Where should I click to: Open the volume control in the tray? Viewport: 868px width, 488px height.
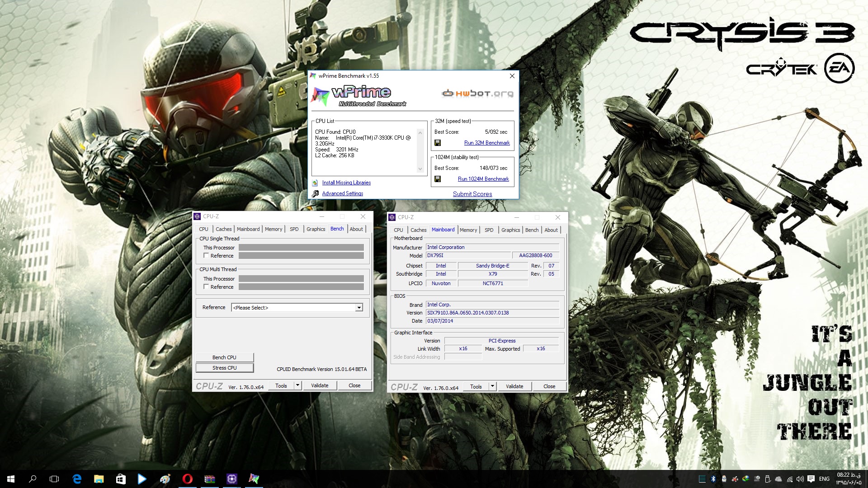tap(800, 479)
